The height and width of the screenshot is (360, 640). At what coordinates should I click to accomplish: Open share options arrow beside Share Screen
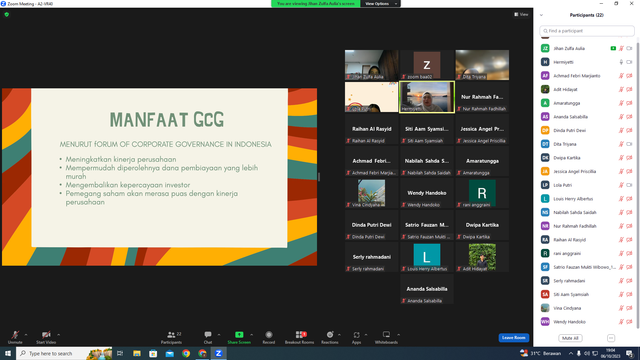pos(251,335)
